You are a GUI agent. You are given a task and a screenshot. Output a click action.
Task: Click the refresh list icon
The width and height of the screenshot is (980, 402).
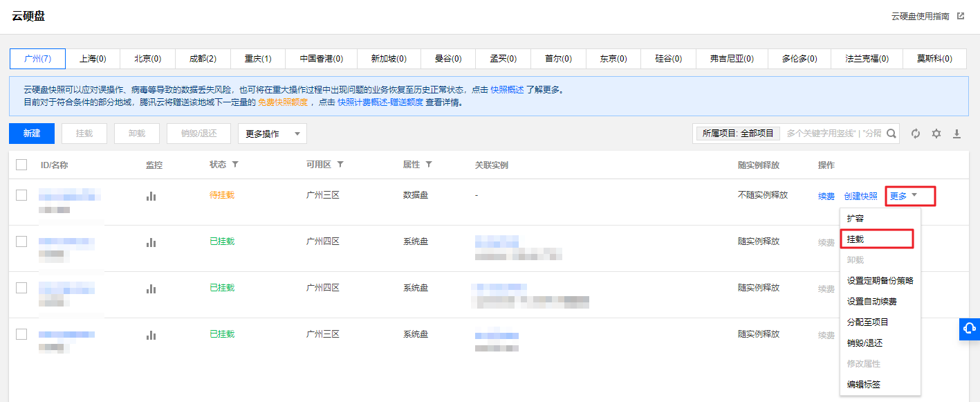pos(916,134)
